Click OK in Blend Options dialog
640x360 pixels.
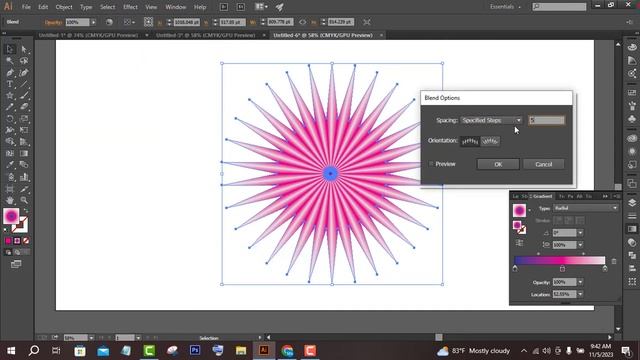[x=498, y=164]
